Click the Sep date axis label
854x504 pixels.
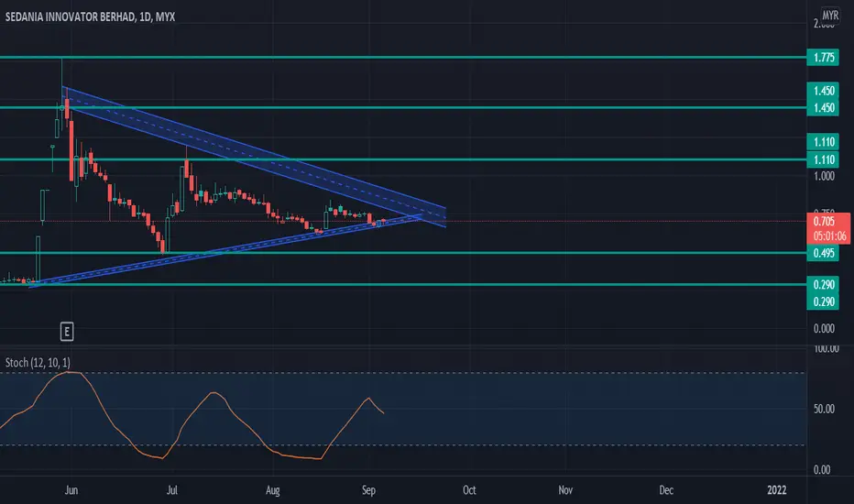tap(368, 490)
